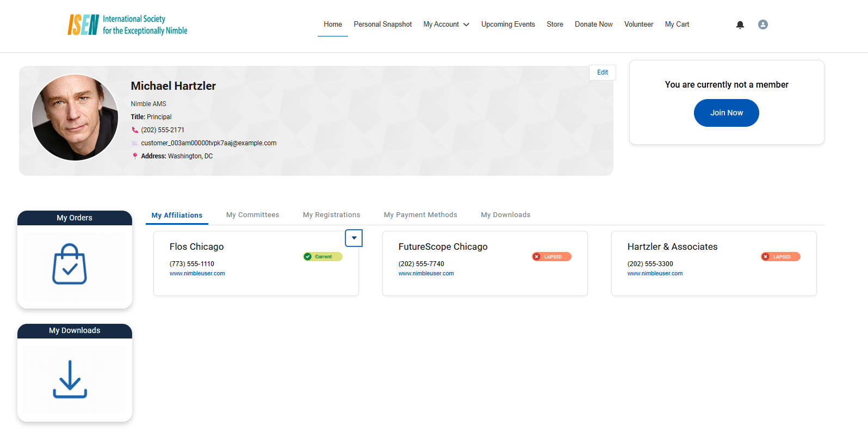Click the Edit profile button

click(602, 72)
